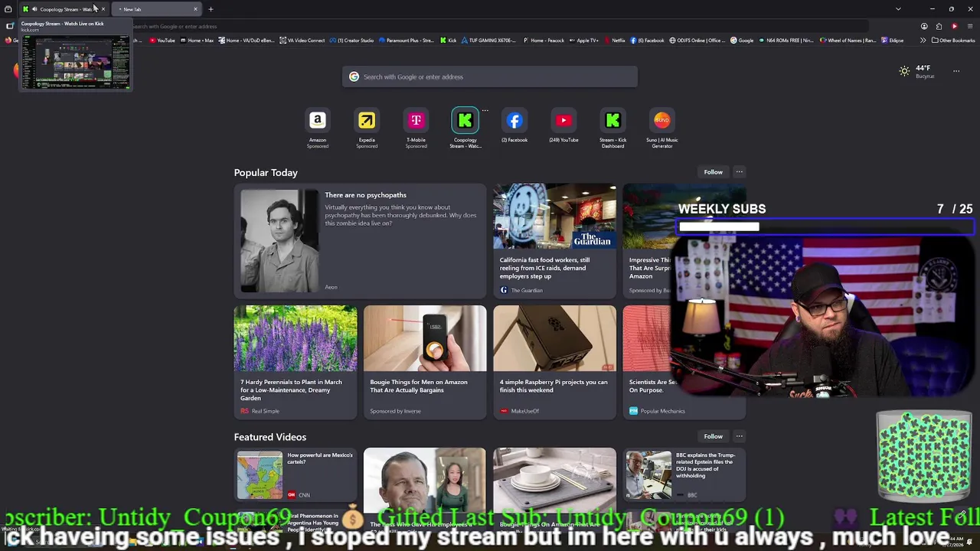Open the Creator Studio bookmark
Viewport: 980px width, 551px height.
click(352, 41)
